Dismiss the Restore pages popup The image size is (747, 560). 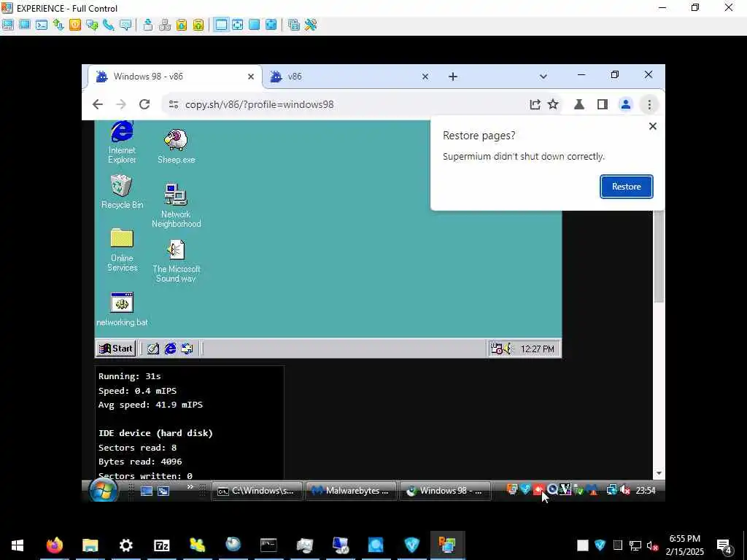tap(653, 126)
